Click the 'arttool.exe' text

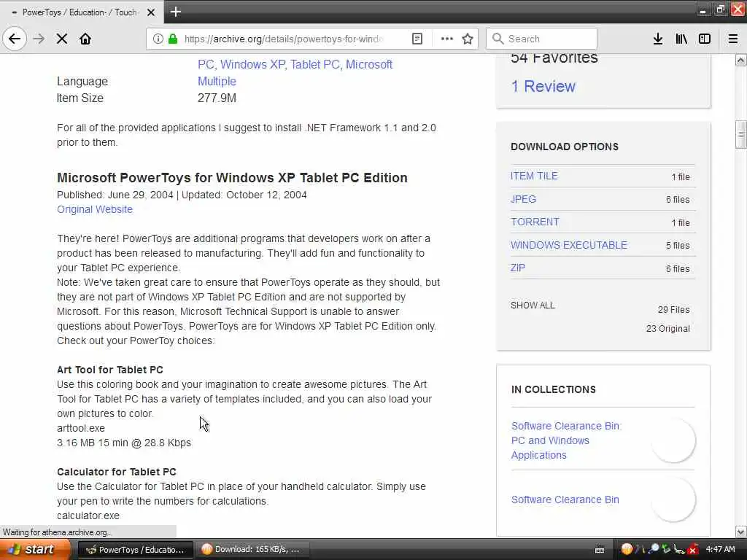click(81, 428)
